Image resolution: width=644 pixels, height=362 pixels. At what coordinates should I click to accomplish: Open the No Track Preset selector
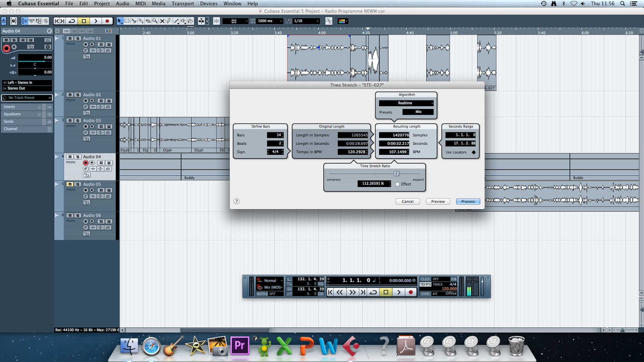coord(27,98)
